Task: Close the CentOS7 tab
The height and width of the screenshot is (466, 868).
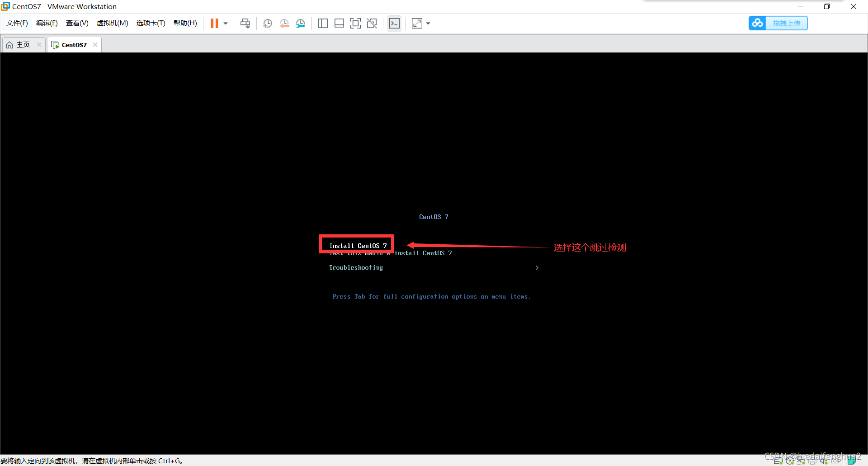Action: (95, 44)
